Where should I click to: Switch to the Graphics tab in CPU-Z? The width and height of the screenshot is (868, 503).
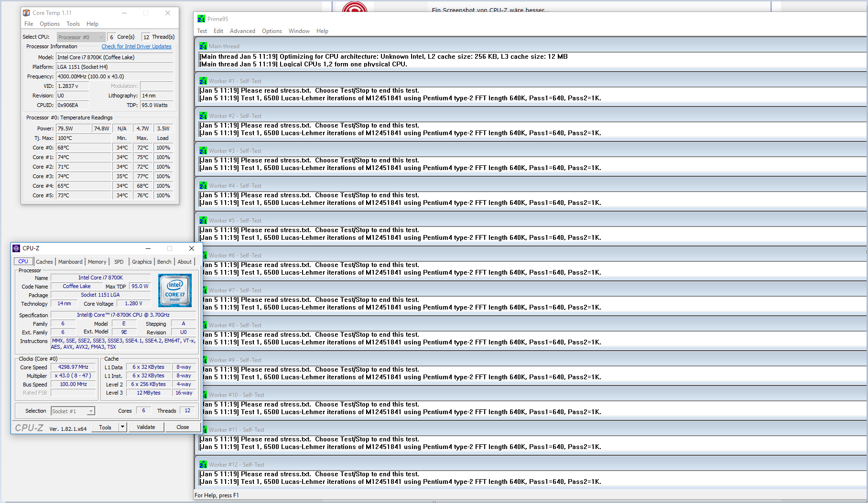click(x=142, y=262)
